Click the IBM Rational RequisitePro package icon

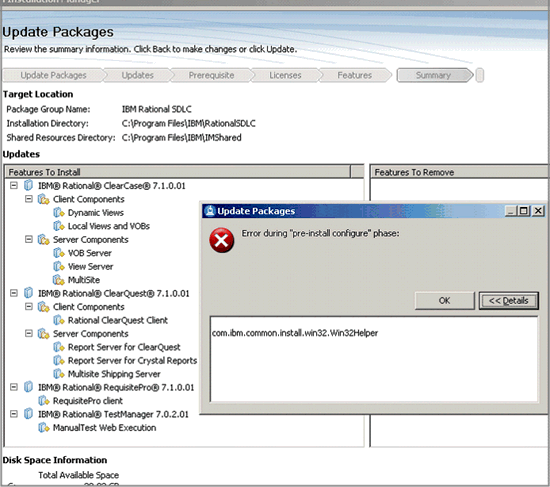(x=28, y=387)
